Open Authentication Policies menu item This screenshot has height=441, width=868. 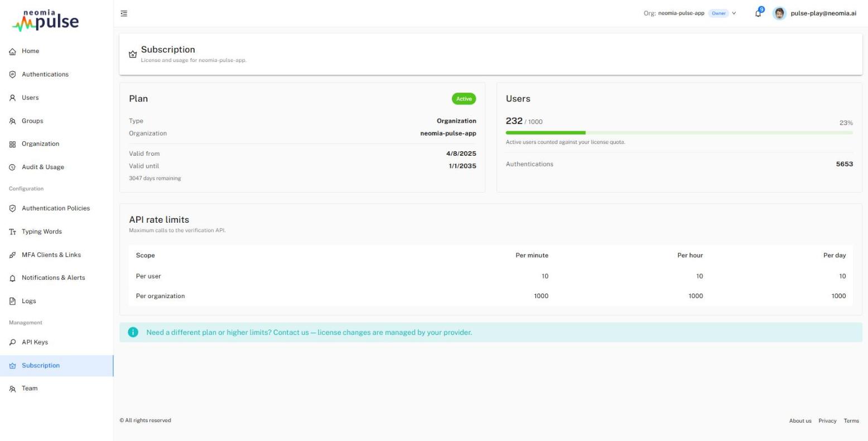point(56,208)
